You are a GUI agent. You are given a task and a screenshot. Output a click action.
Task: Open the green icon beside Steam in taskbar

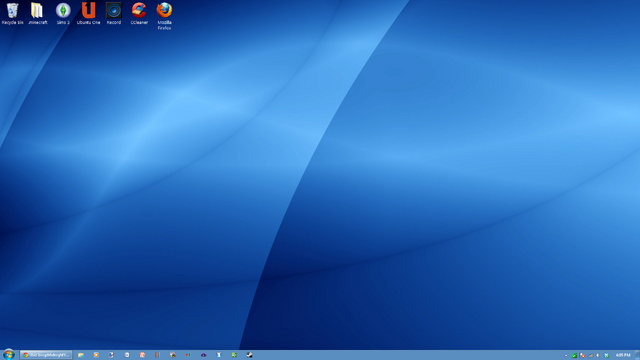(x=234, y=355)
